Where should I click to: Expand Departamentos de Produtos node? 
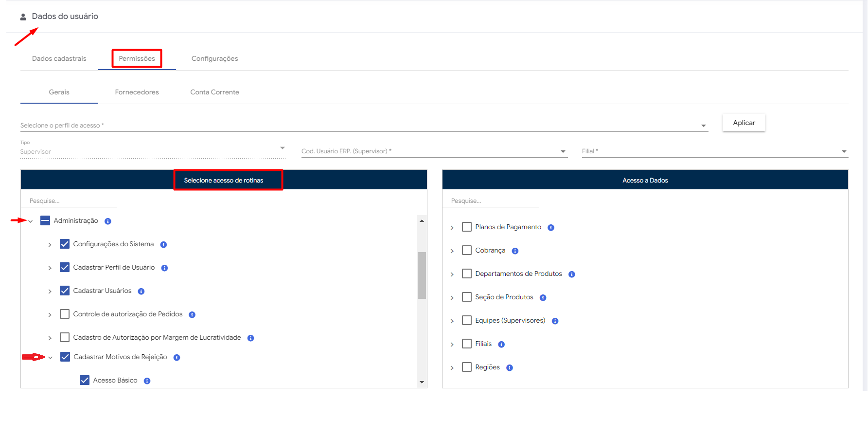tap(452, 274)
